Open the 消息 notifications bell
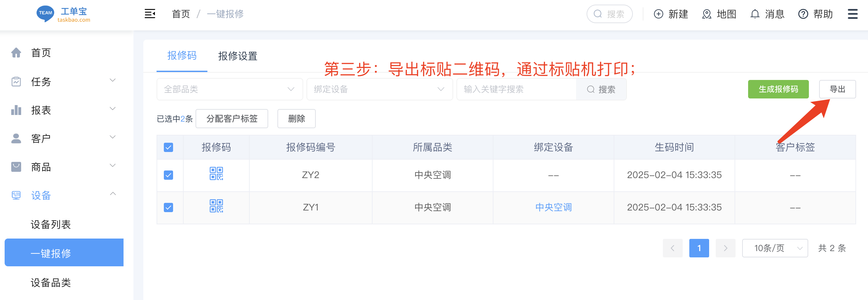868x300 pixels. 755,14
